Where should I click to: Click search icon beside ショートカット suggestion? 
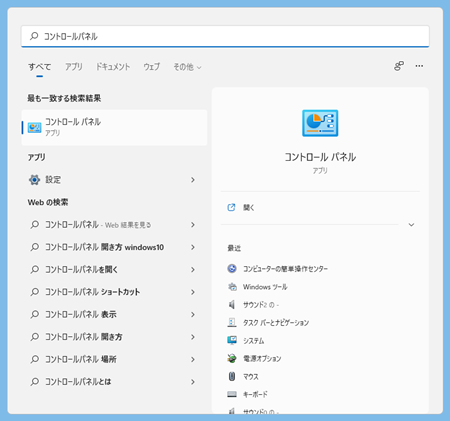35,292
